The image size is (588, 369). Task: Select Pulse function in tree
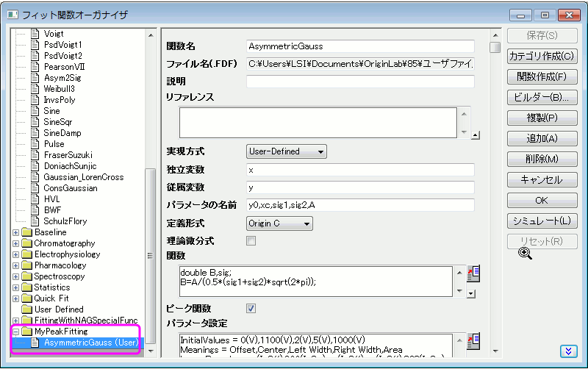click(x=54, y=144)
